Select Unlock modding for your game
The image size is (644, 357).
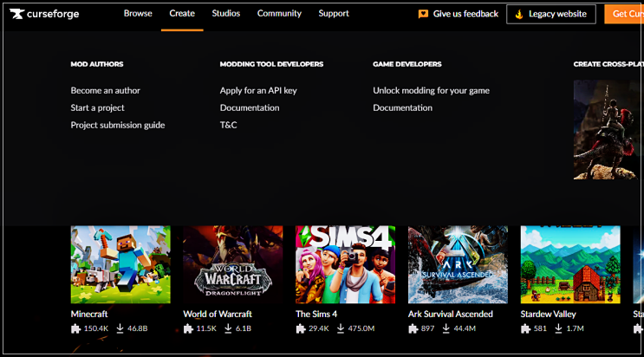[x=431, y=90]
